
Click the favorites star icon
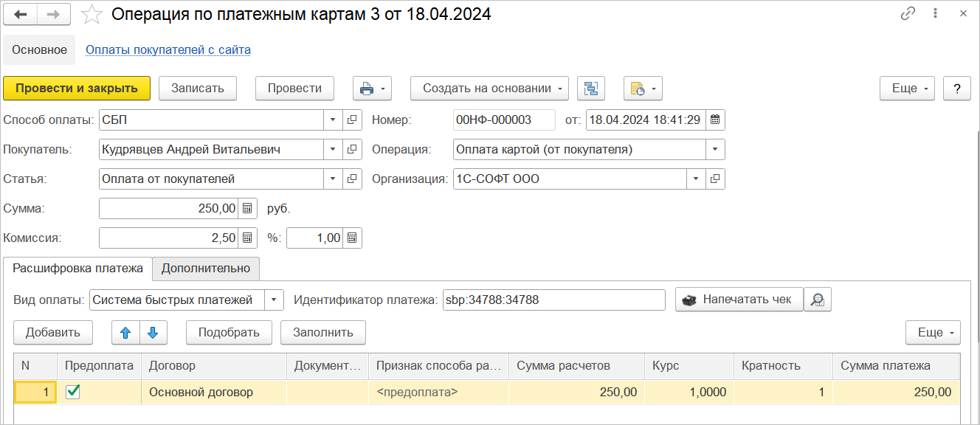[x=92, y=14]
